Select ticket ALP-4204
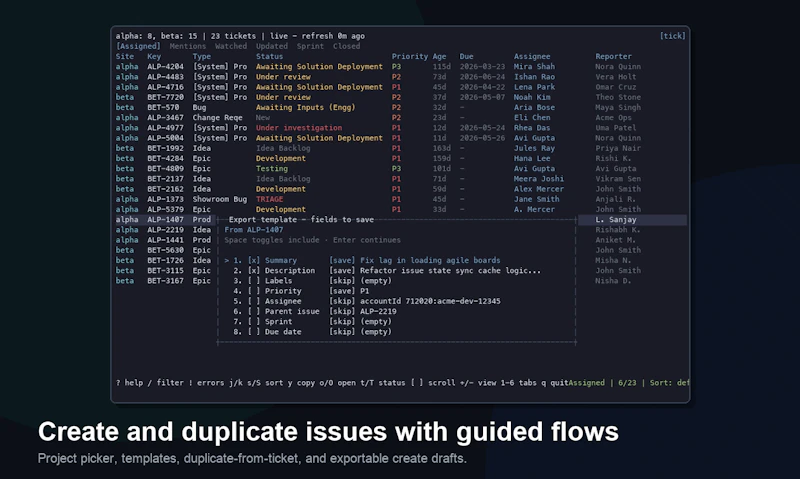This screenshot has height=479, width=800. tap(165, 67)
